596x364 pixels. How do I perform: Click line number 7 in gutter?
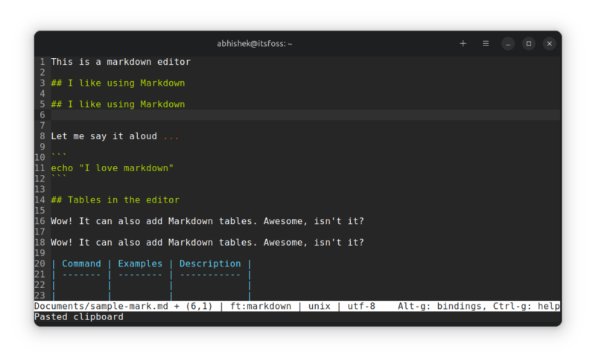[x=42, y=125]
